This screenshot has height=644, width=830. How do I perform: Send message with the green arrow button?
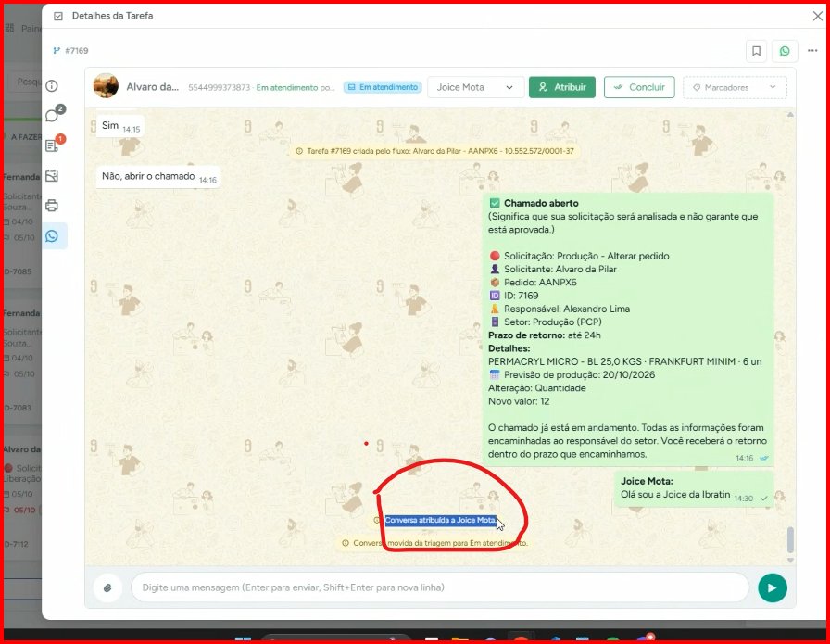[773, 587]
